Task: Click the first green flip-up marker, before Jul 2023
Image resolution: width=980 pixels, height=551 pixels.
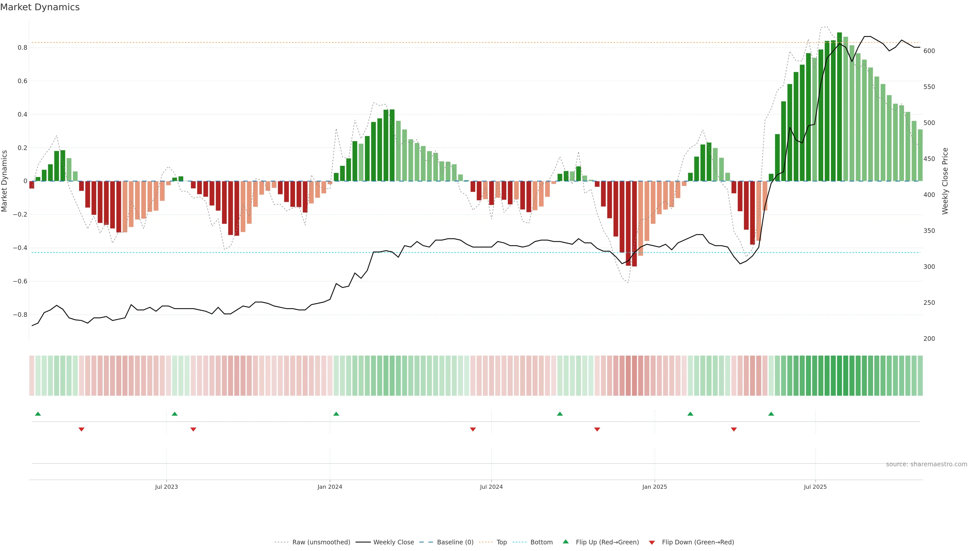Action: (x=38, y=414)
